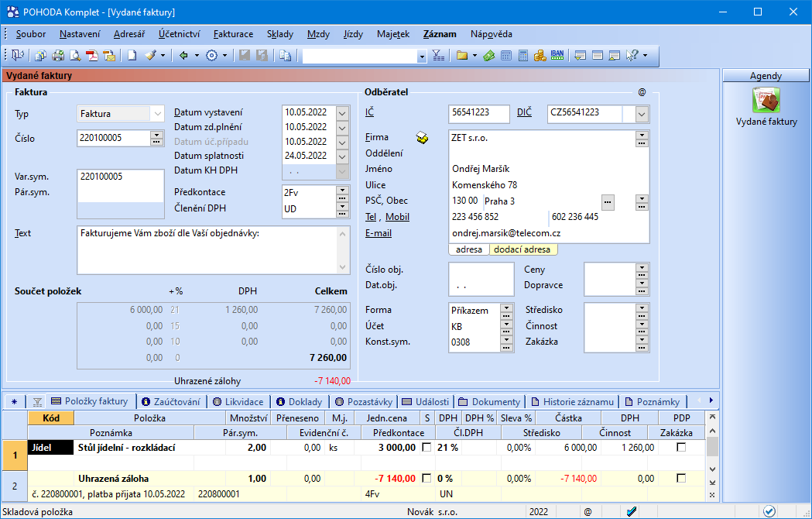Click the brush edit icon in toolbar
Screen dimensions: 812x519
click(150, 56)
